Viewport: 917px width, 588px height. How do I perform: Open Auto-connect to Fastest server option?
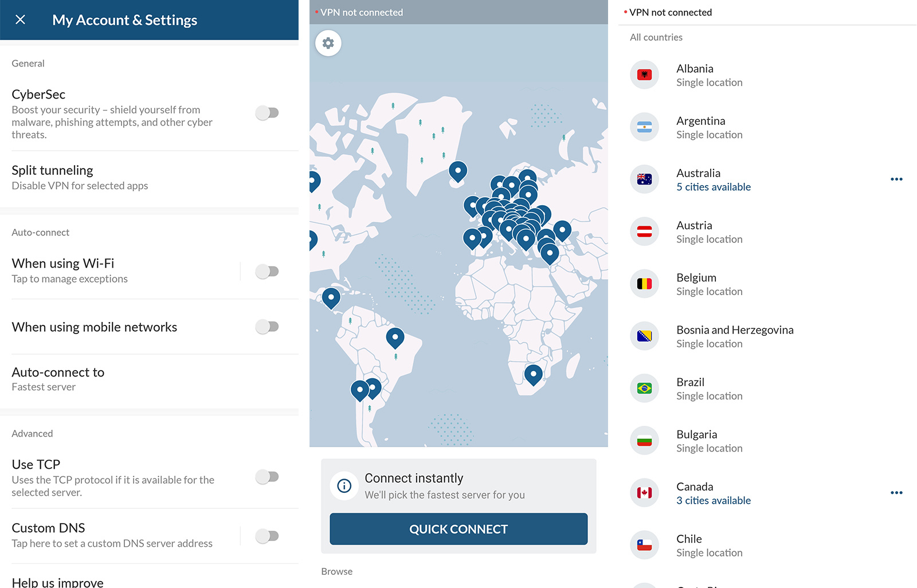(x=149, y=379)
